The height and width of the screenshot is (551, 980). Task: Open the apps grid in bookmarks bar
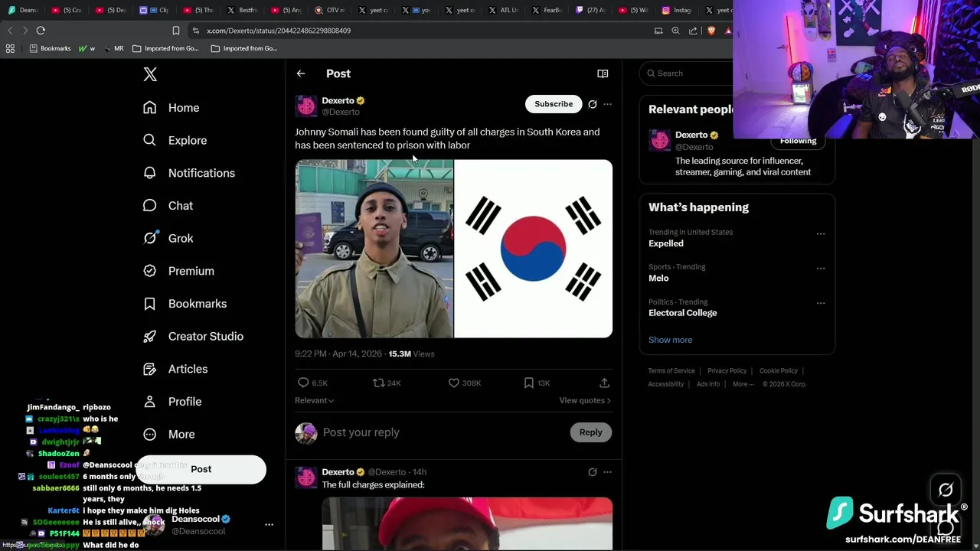tap(10, 48)
